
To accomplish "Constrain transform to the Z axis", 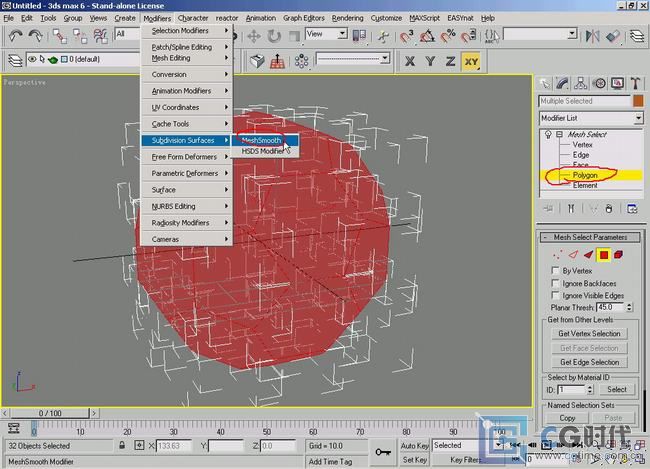I will [451, 61].
